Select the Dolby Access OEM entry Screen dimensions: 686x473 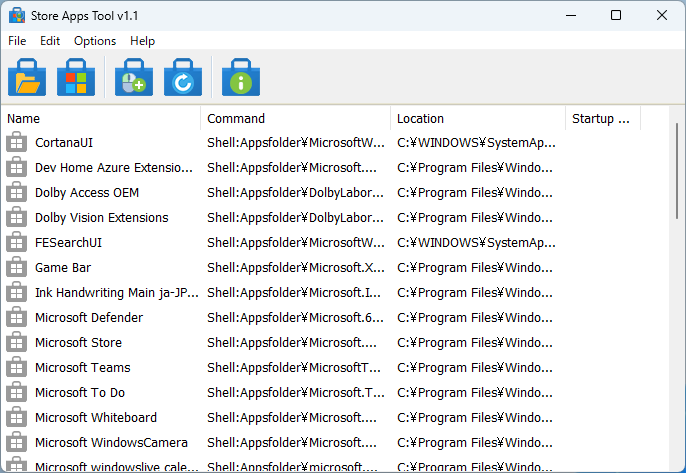pyautogui.click(x=87, y=193)
